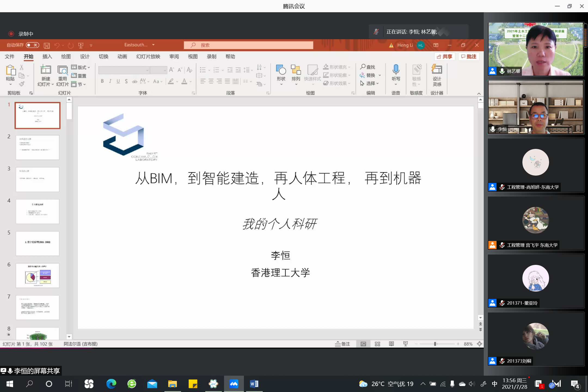Viewport: 588px width, 392px height.
Task: Click the New Slide (新建幻灯片) icon
Action: coord(46,70)
